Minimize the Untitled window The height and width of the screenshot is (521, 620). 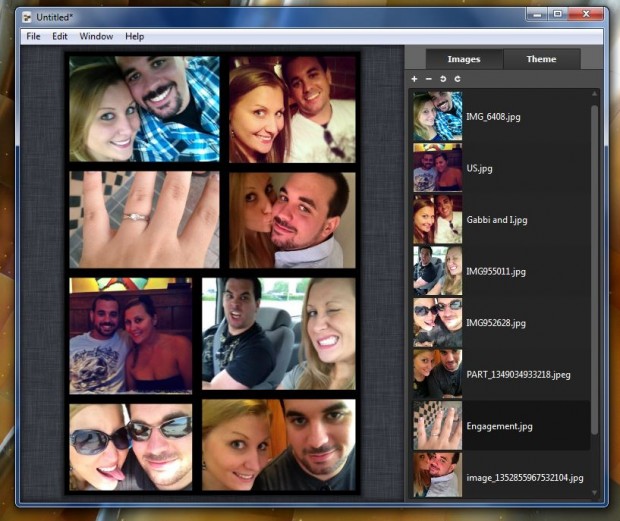537,15
